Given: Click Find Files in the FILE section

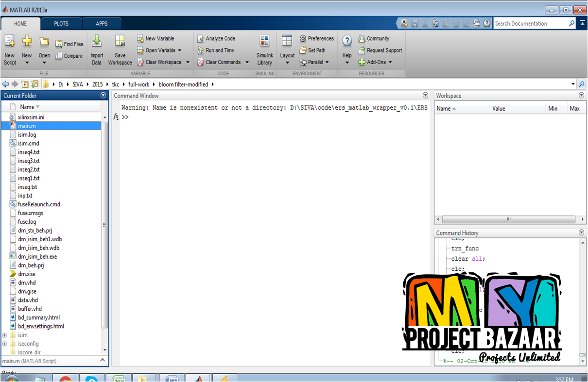Looking at the screenshot, I should pos(69,44).
